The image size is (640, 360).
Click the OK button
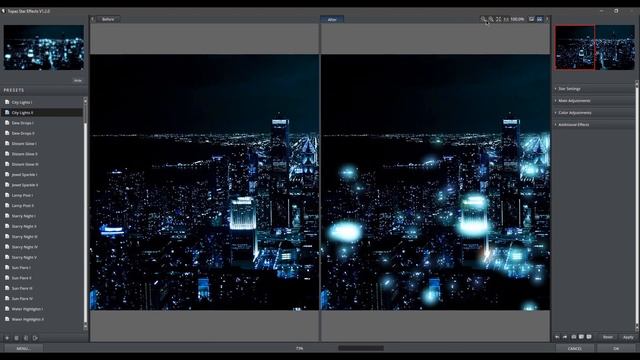616,349
